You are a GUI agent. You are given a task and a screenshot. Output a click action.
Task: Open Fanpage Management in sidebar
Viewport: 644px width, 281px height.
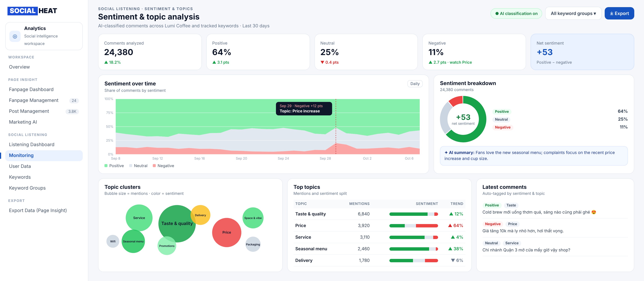tap(44, 100)
